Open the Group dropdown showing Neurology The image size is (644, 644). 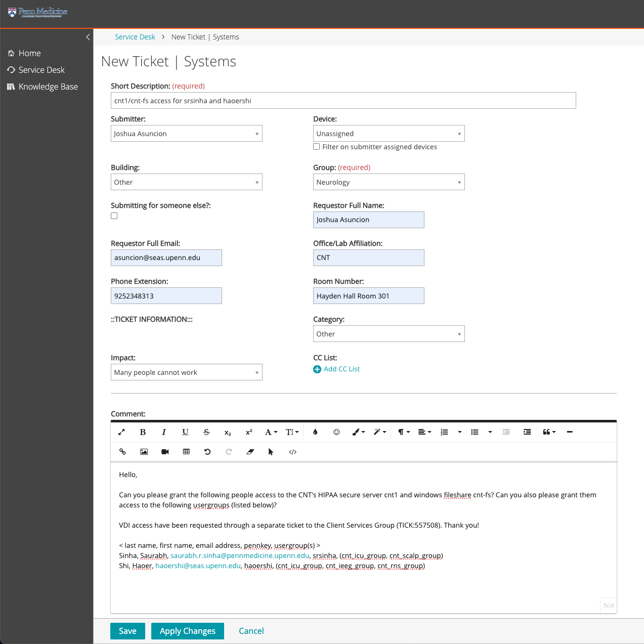click(x=389, y=182)
